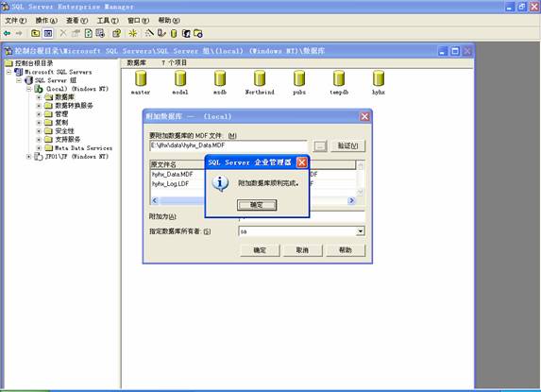Click the file list scroll left arrow
The width and height of the screenshot is (541, 392).
[x=155, y=200]
